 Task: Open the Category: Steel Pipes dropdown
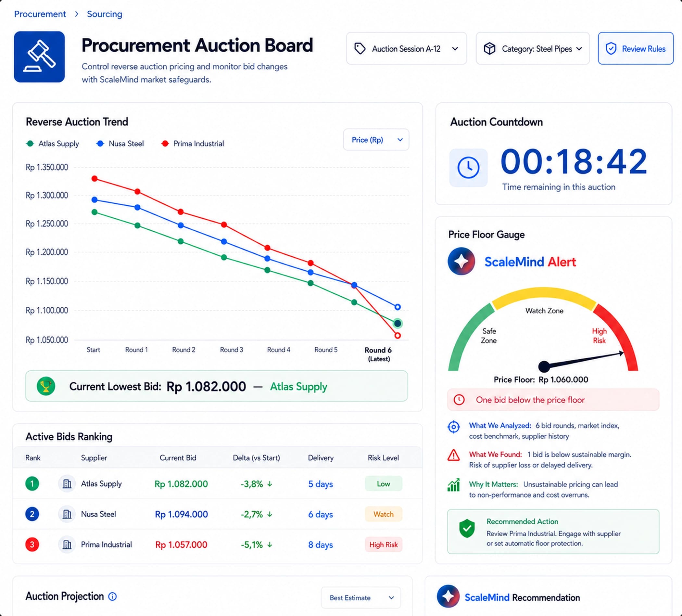pos(533,48)
